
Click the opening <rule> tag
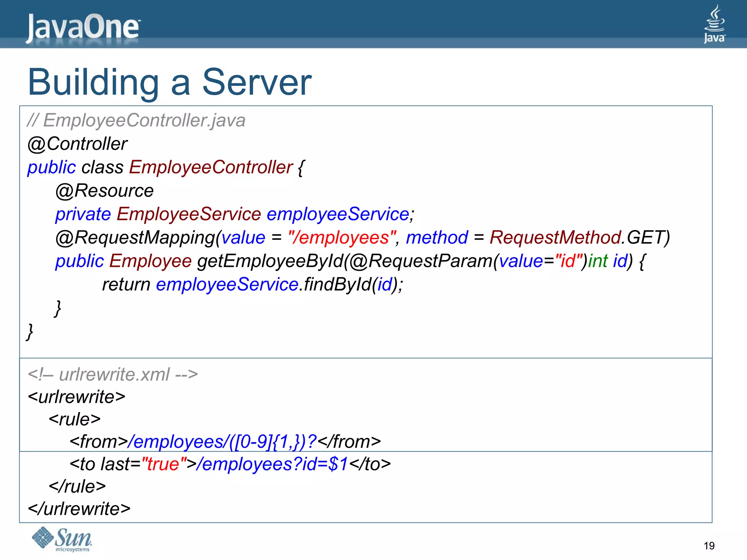(x=75, y=419)
